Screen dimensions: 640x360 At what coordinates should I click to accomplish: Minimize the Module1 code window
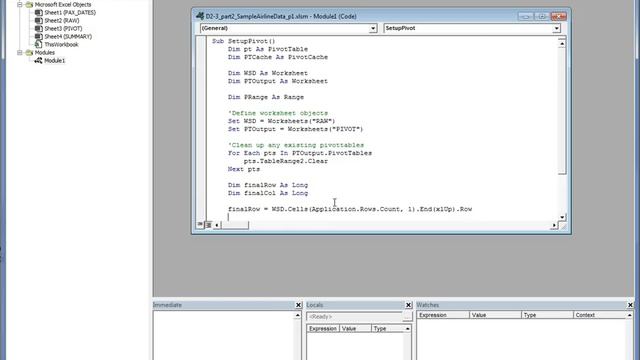[526, 16]
